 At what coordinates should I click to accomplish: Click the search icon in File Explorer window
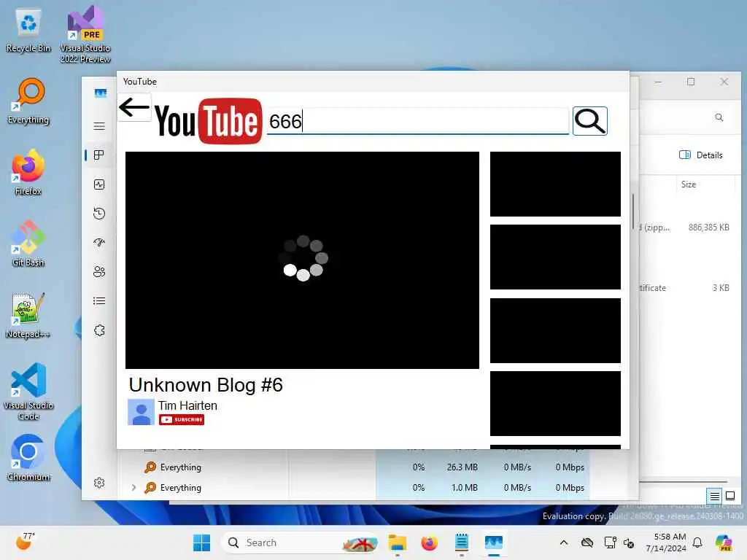719,117
